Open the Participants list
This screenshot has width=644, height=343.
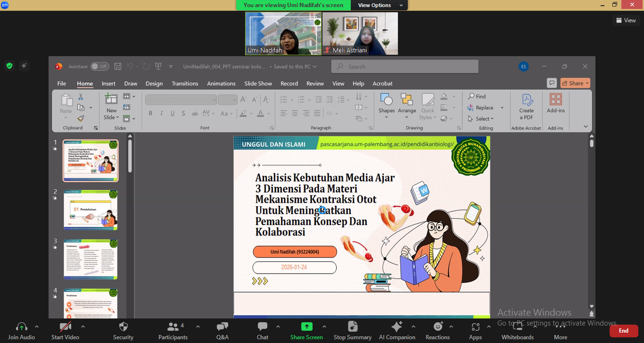click(173, 326)
